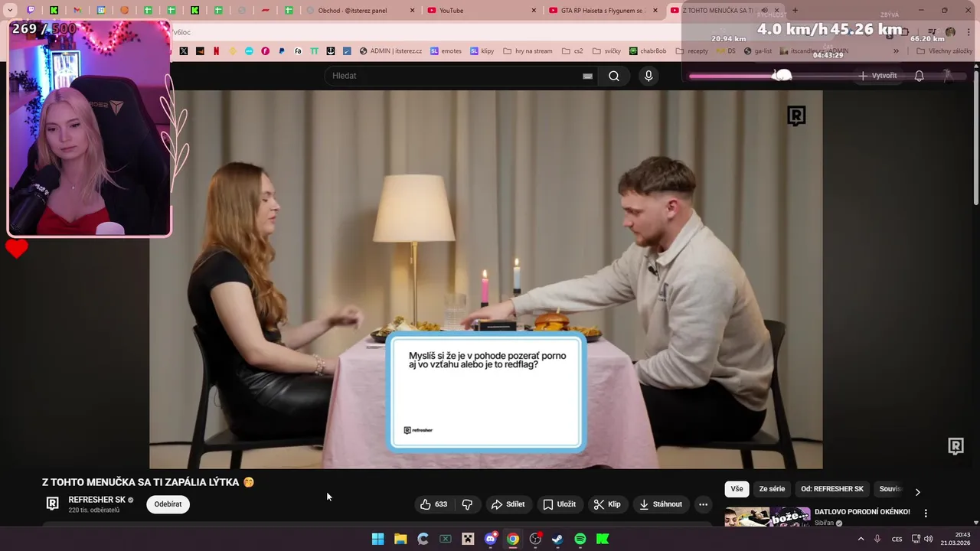The height and width of the screenshot is (551, 980).
Task: Select 'Od: REFRESHER SK' filter chip
Action: click(831, 489)
